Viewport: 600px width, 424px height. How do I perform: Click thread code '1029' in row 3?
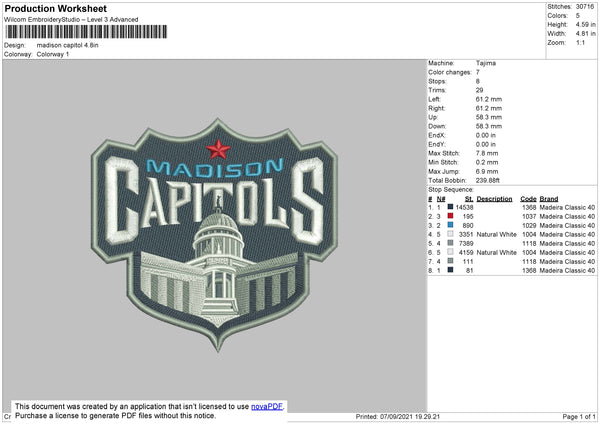pyautogui.click(x=529, y=225)
